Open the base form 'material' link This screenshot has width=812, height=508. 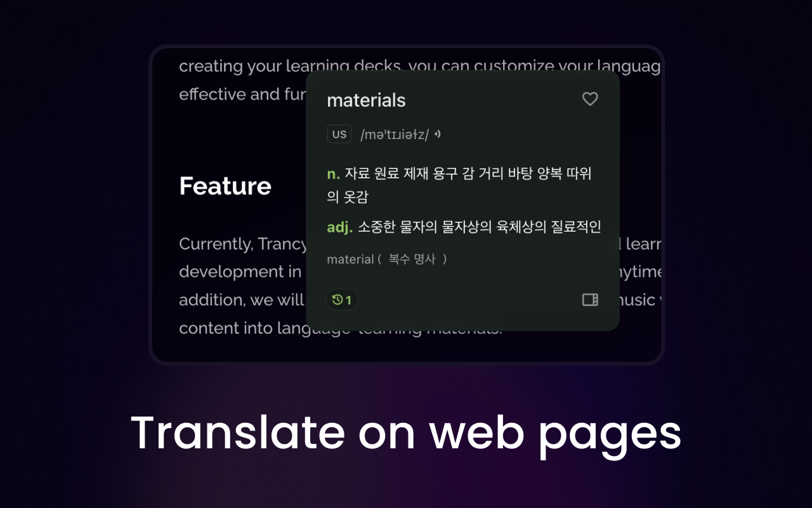(350, 259)
